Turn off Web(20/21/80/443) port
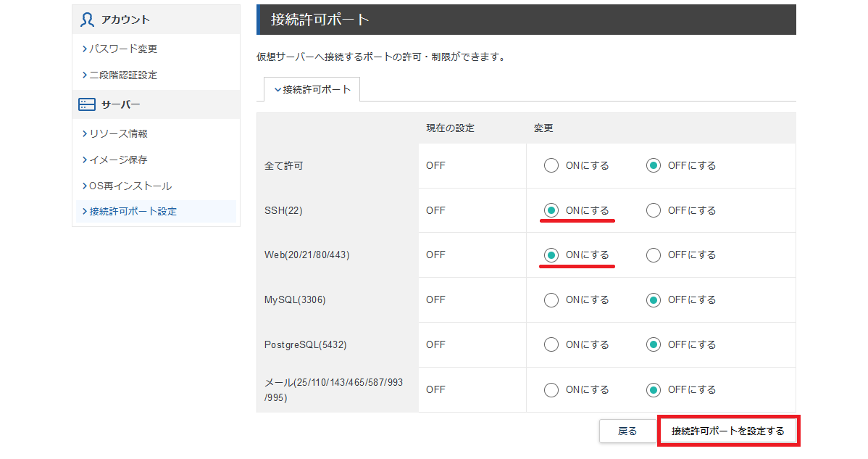Screen dimensions: 868x459 click(x=654, y=255)
